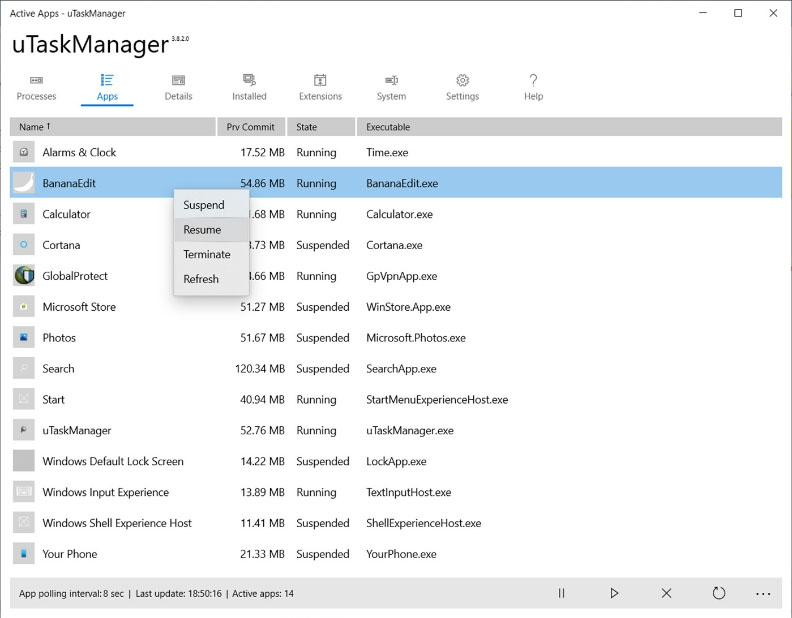
Task: Click the LockApp.exe executable cell
Action: click(396, 461)
